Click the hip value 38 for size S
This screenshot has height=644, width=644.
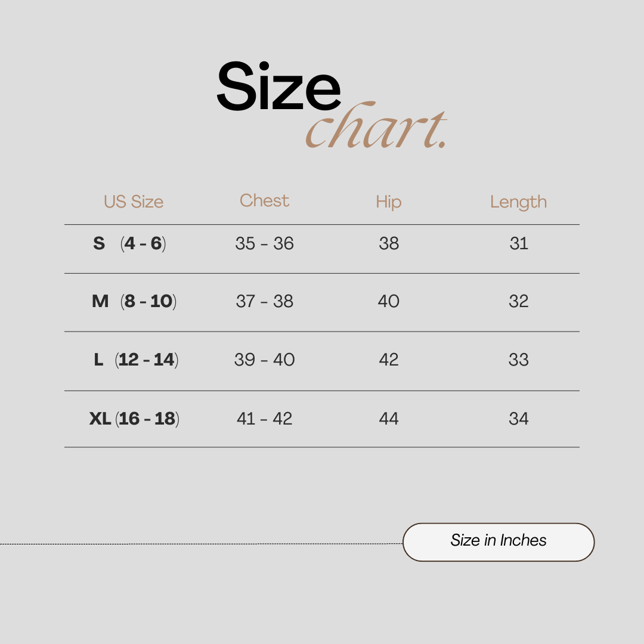click(x=389, y=244)
